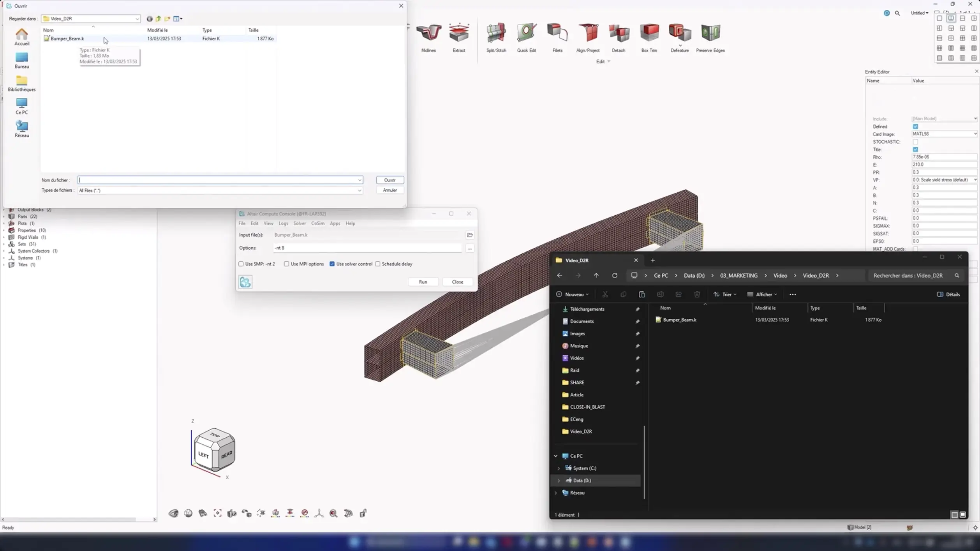The width and height of the screenshot is (980, 551).
Task: Enable the Use SMP -nt 2 checkbox
Action: [x=241, y=264]
